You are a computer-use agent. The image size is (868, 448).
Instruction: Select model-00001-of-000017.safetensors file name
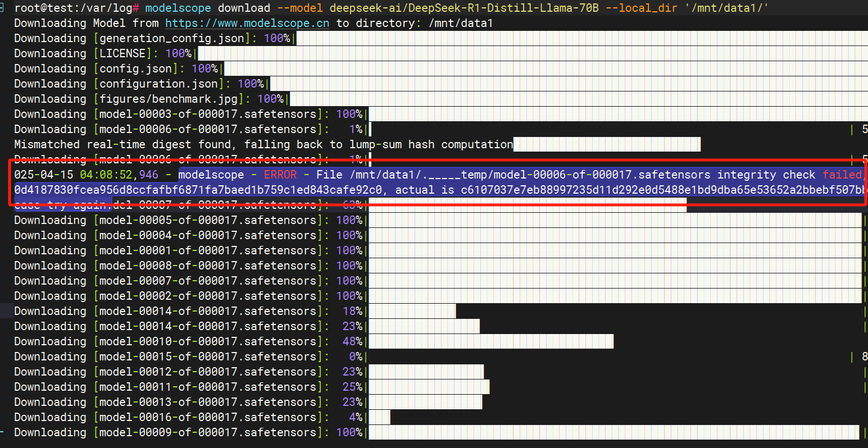coord(208,250)
